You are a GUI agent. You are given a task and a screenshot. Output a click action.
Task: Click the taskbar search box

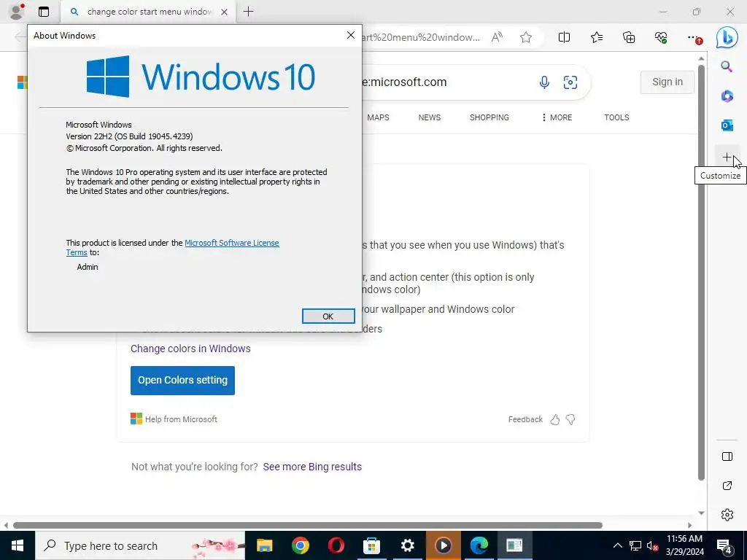click(x=140, y=545)
